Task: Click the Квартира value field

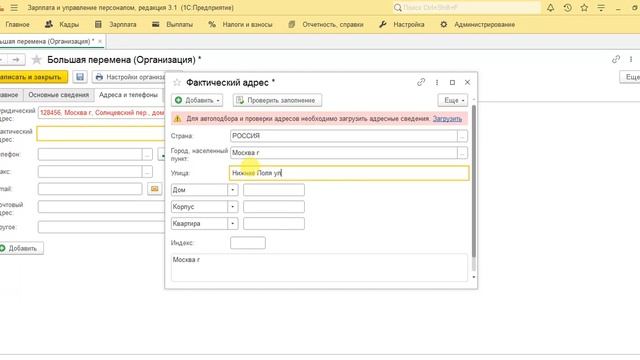Action: [274, 223]
